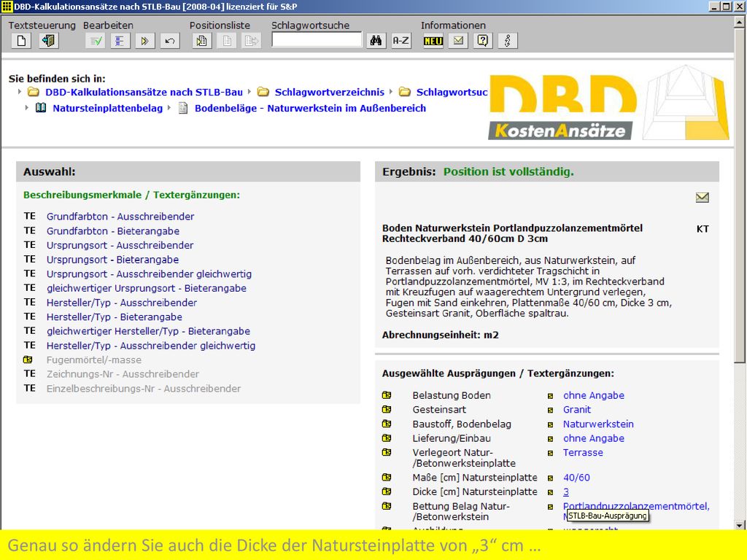
Task: Click the greyed Einzelbeschreibungs-Nr - Ausschreibender entry
Action: coord(144,389)
